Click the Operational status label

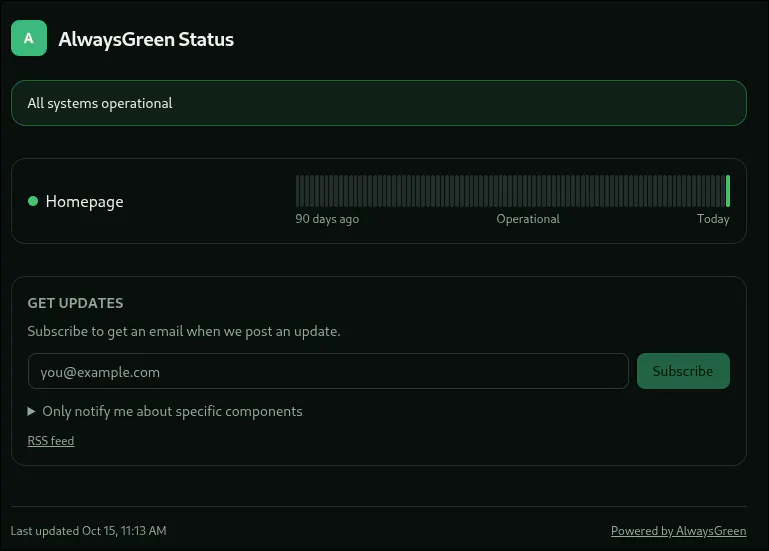coord(528,219)
